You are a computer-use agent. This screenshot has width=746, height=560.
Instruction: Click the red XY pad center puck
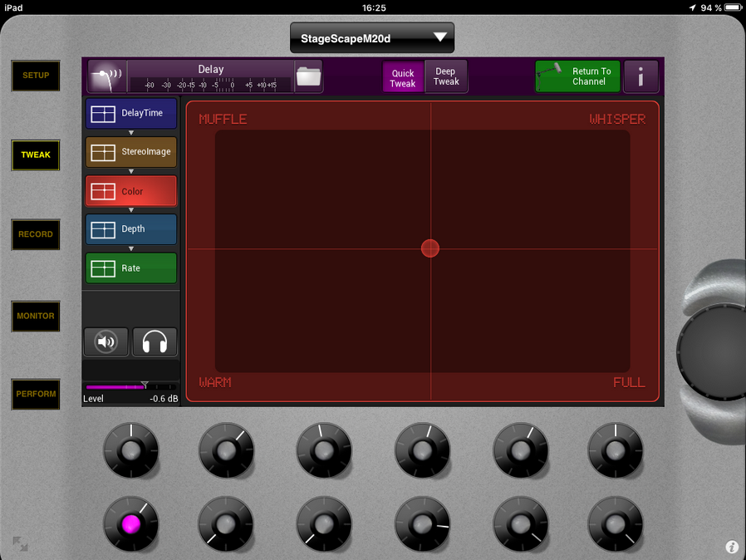[x=429, y=248]
